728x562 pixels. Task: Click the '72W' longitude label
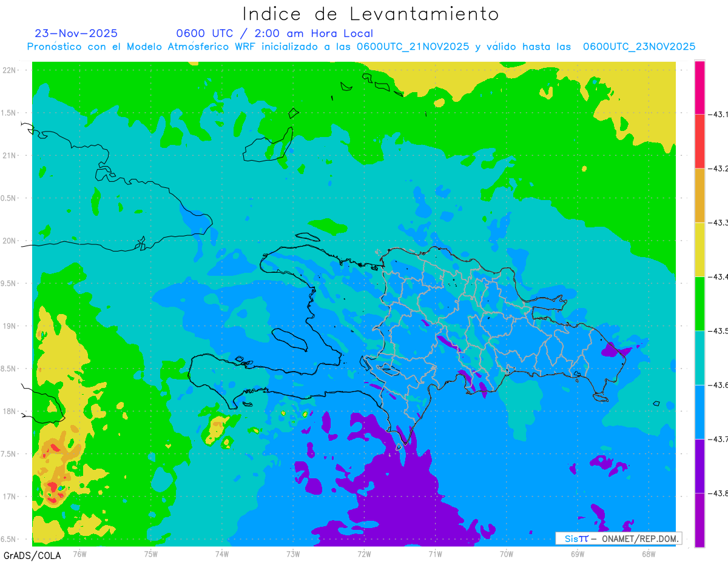(x=364, y=554)
